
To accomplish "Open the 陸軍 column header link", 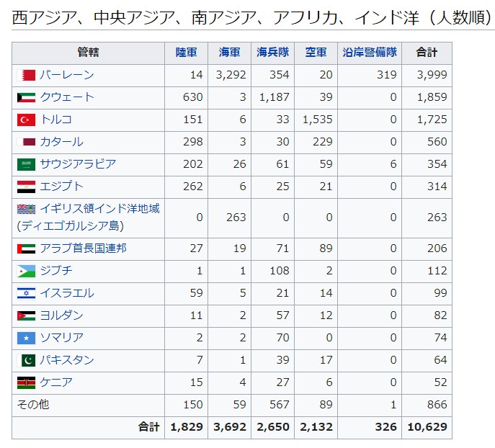I will click(x=186, y=53).
